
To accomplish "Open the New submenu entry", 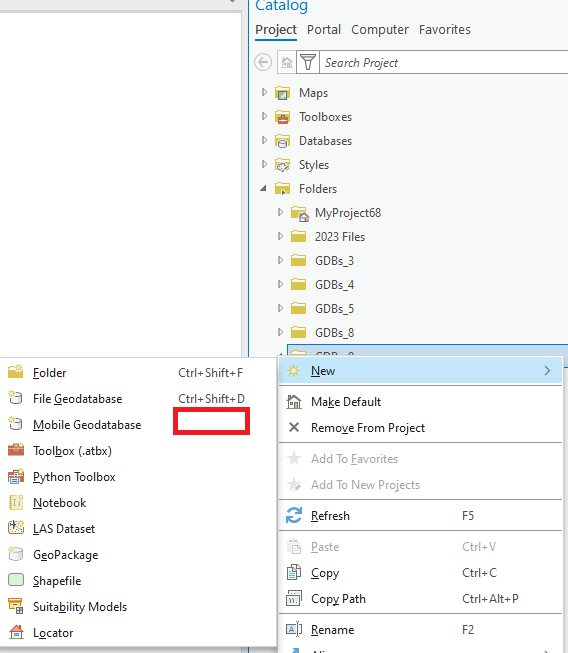I will coord(421,371).
